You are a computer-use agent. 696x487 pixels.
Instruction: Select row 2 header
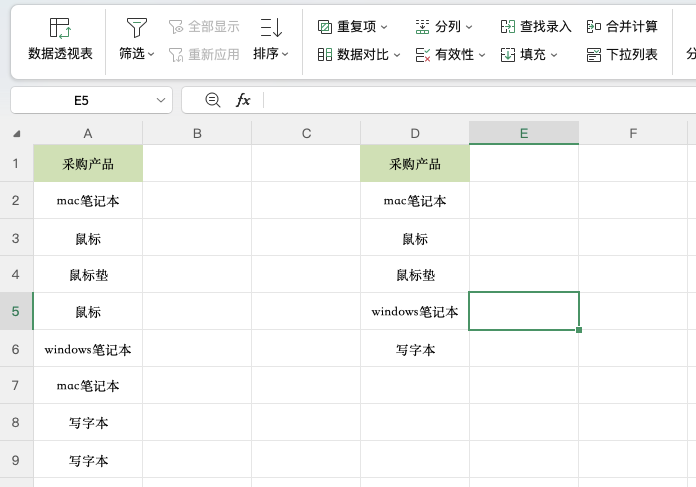[x=16, y=200]
